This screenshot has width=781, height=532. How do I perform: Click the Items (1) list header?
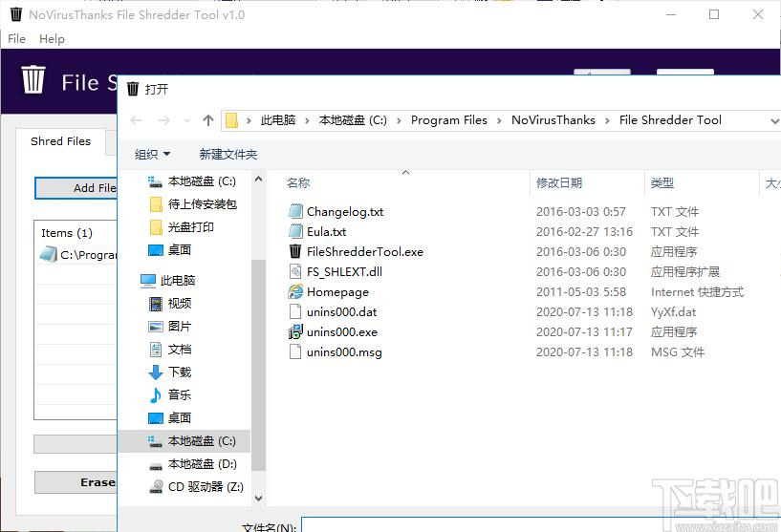67,233
